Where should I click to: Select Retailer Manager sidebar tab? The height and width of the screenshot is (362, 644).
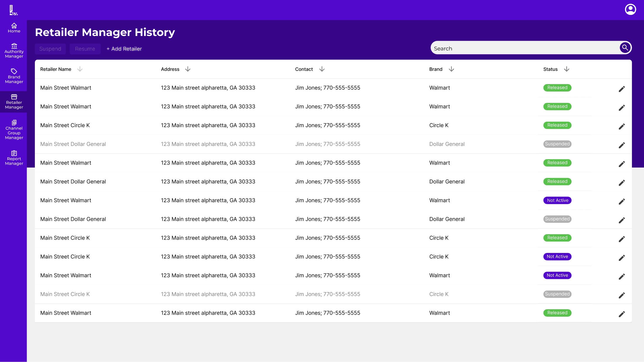coord(14,102)
